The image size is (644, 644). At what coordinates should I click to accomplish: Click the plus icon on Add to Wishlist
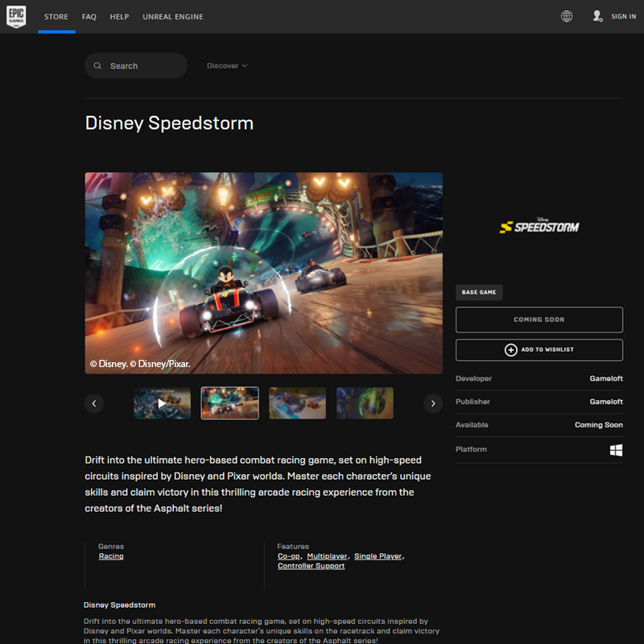point(510,350)
